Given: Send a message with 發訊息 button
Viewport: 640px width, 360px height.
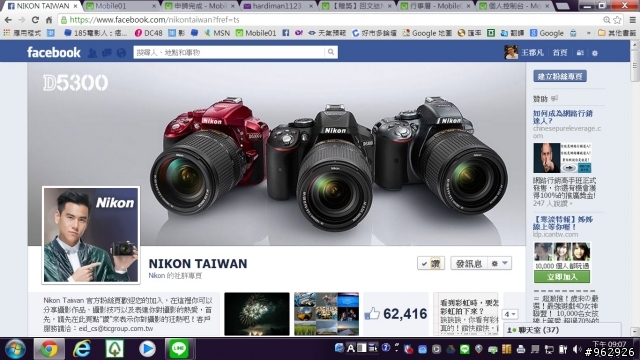Looking at the screenshot, I should point(469,264).
